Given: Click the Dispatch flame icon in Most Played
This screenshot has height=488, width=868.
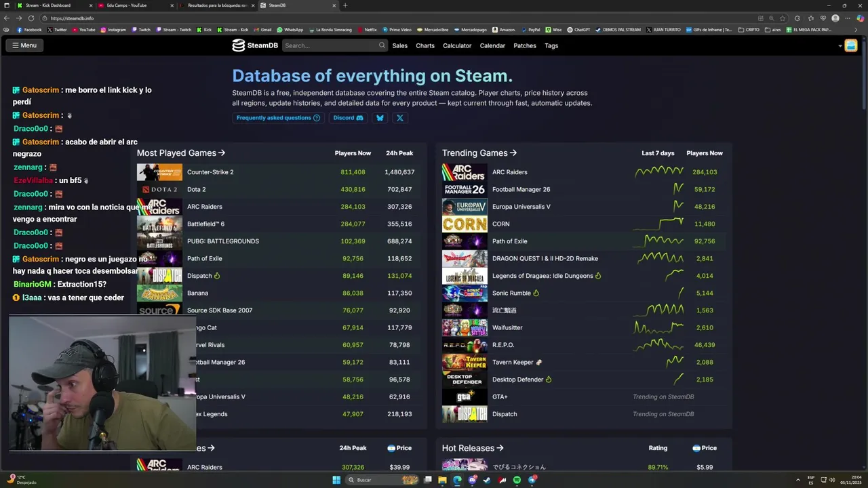Looking at the screenshot, I should [x=217, y=276].
